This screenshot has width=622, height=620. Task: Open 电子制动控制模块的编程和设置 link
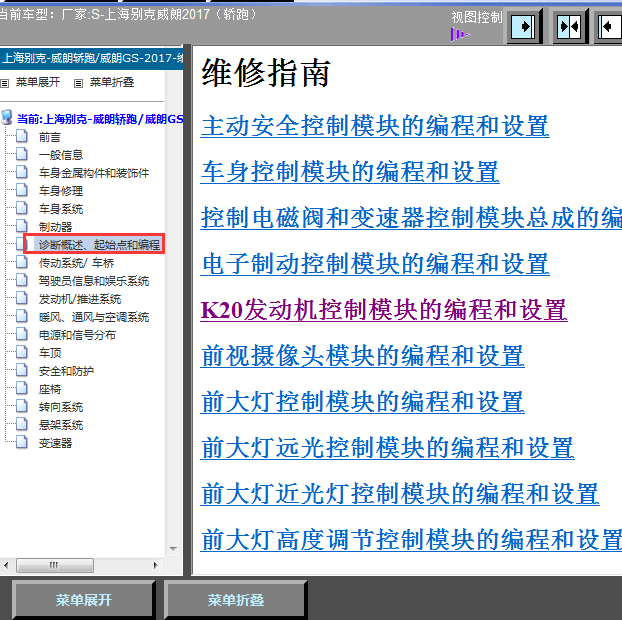click(x=375, y=264)
